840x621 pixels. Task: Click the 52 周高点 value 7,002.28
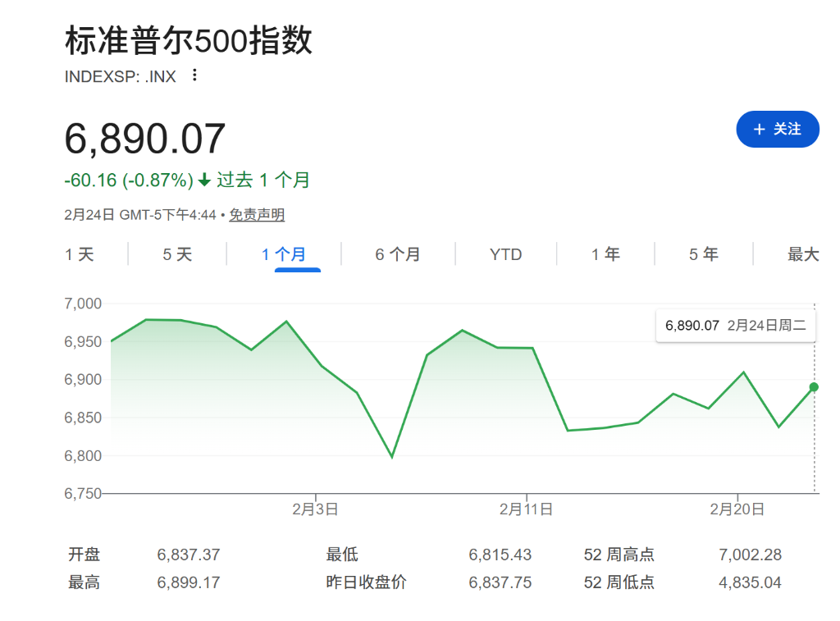point(750,555)
